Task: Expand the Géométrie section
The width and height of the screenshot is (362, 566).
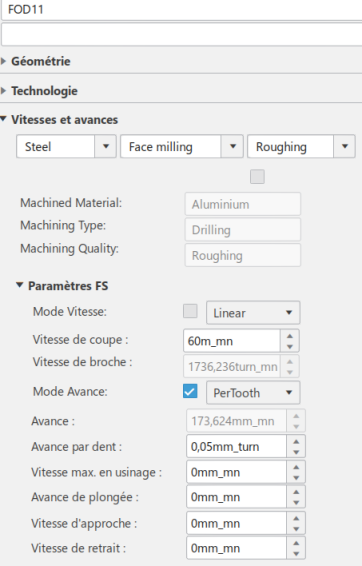Action: 4,61
